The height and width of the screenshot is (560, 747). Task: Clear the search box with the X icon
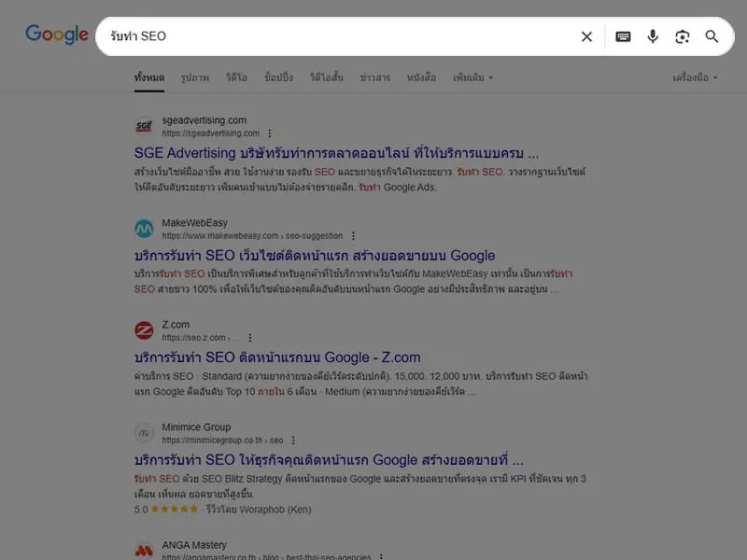click(586, 36)
